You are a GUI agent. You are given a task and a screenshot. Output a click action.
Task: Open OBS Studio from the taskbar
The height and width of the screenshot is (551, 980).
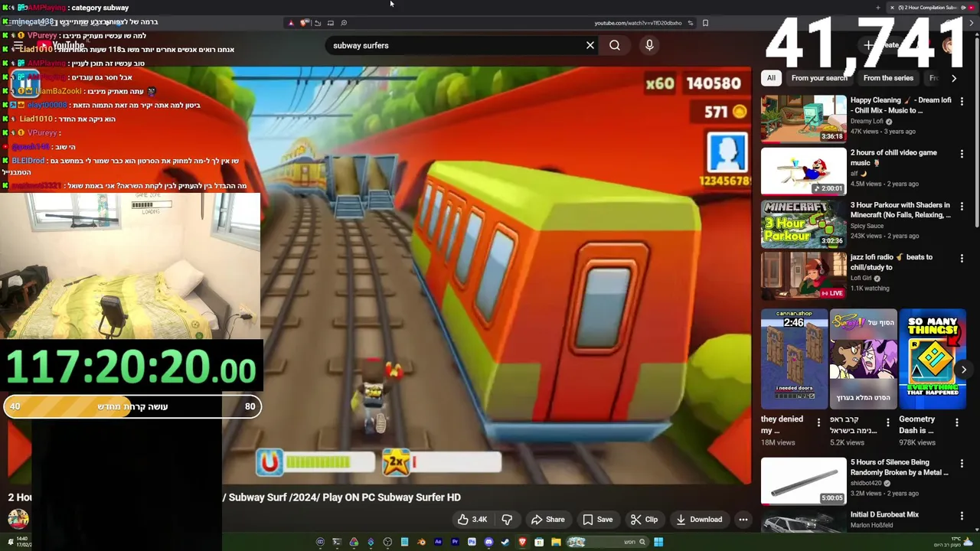[x=387, y=542]
